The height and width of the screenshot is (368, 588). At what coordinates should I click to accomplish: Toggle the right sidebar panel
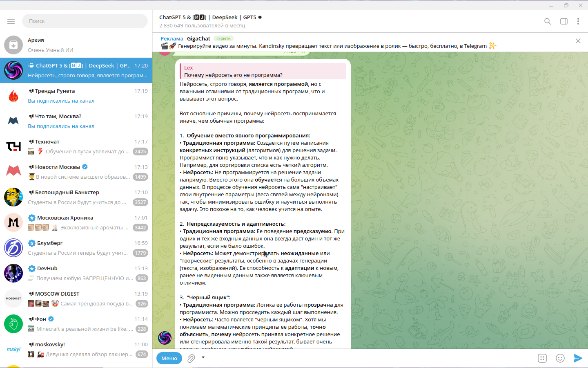pos(564,21)
